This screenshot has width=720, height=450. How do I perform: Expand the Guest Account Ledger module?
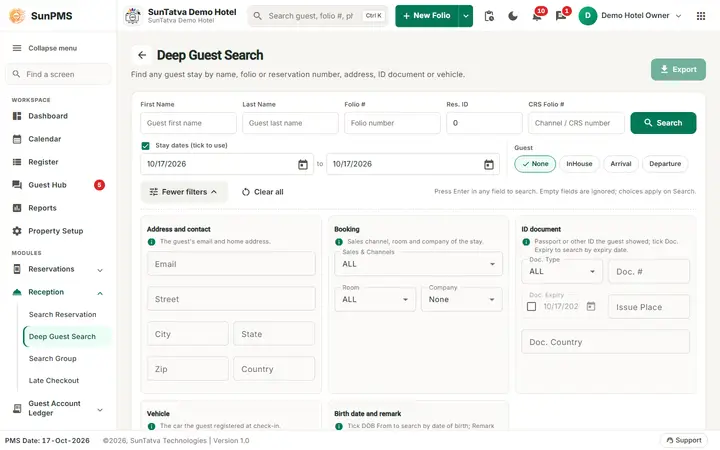click(x=58, y=408)
